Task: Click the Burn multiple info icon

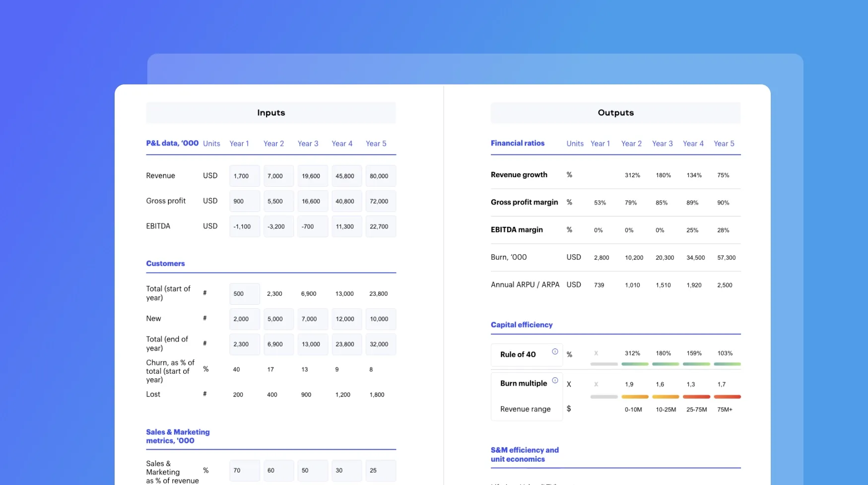Action: tap(555, 381)
